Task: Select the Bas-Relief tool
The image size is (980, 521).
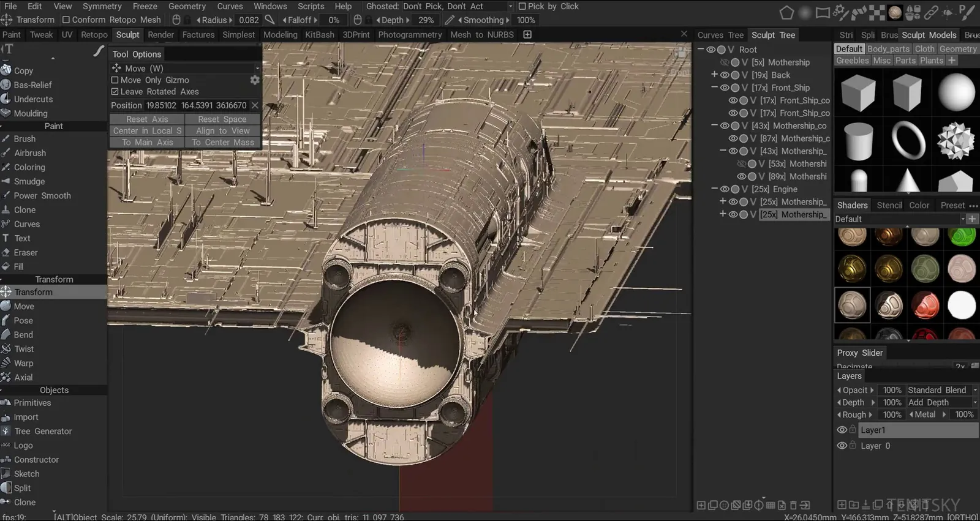Action: point(32,85)
